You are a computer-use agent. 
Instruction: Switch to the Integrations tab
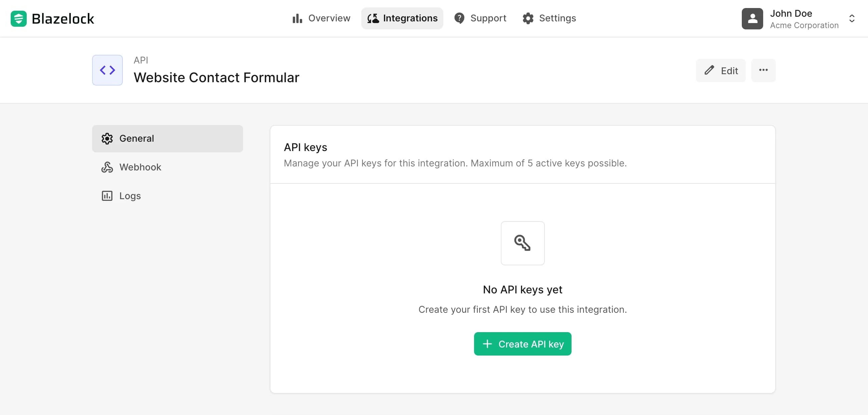click(x=402, y=18)
